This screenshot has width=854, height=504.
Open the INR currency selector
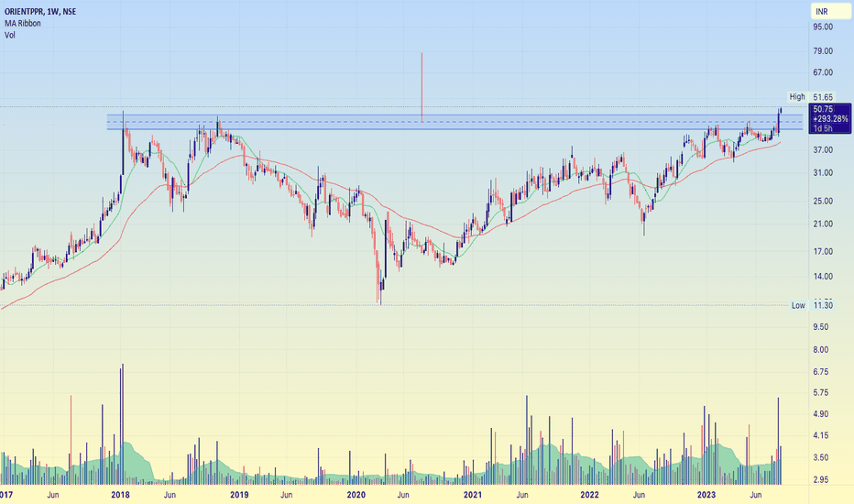coord(829,11)
